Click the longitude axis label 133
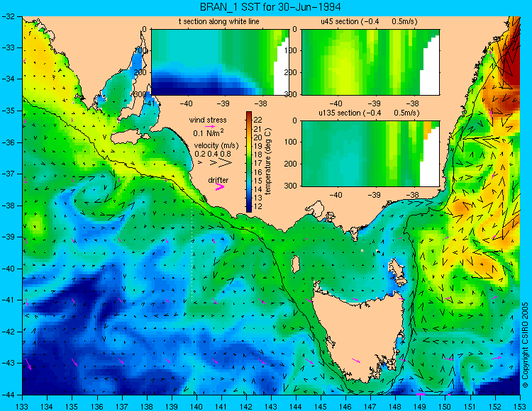This screenshot has width=532, height=411. point(22,407)
